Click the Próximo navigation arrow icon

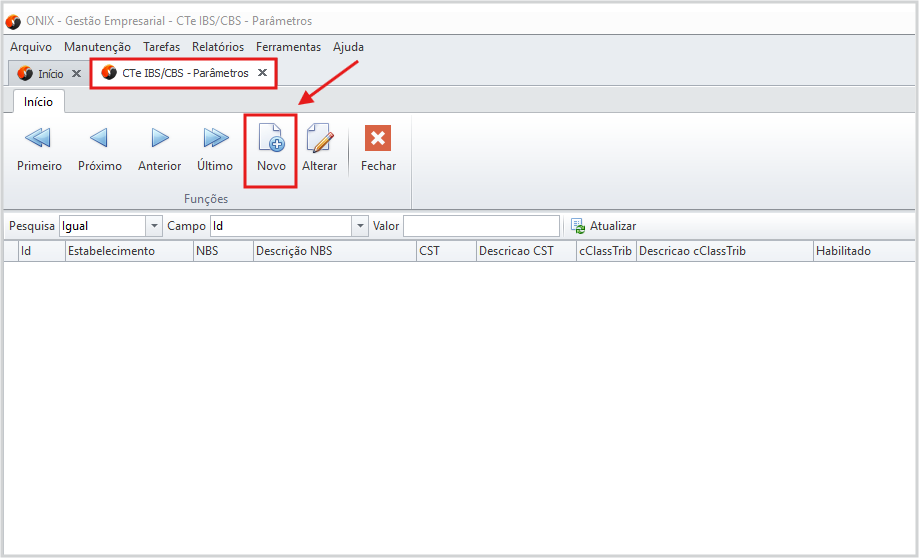(x=99, y=138)
